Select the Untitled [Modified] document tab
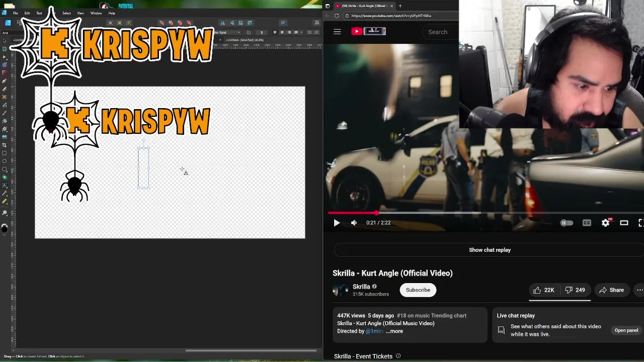644x362 pixels. coord(246,40)
